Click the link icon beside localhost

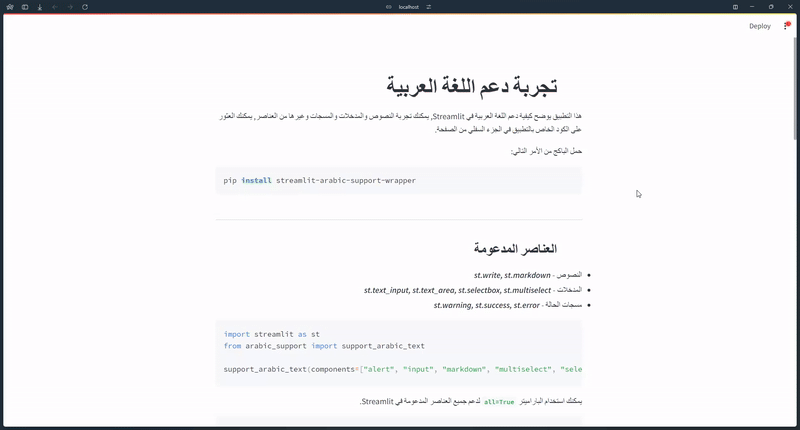click(x=389, y=7)
